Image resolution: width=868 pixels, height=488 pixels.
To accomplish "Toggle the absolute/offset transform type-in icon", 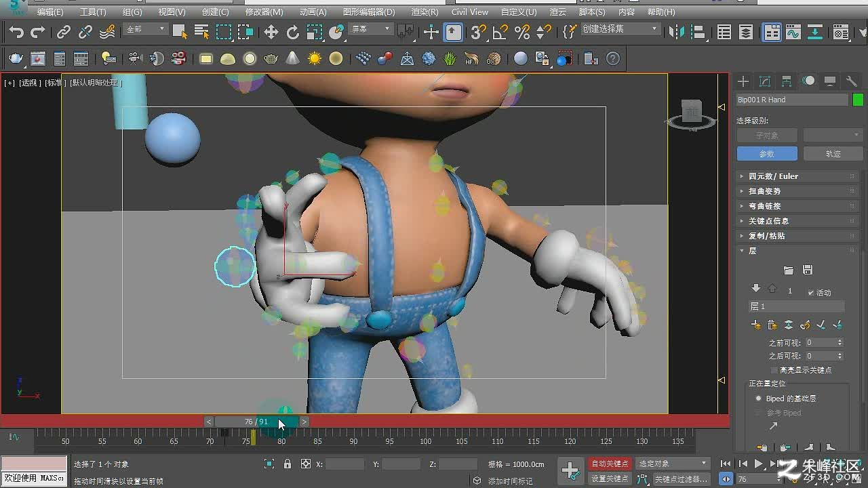I will (306, 464).
